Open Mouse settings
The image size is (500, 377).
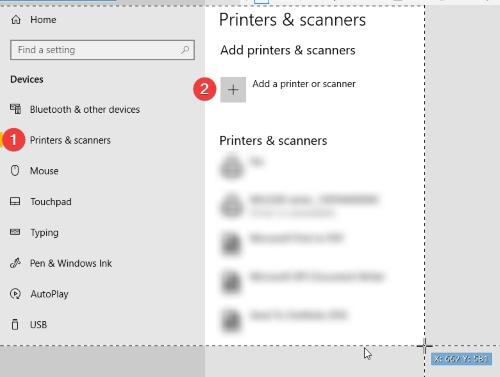44,171
